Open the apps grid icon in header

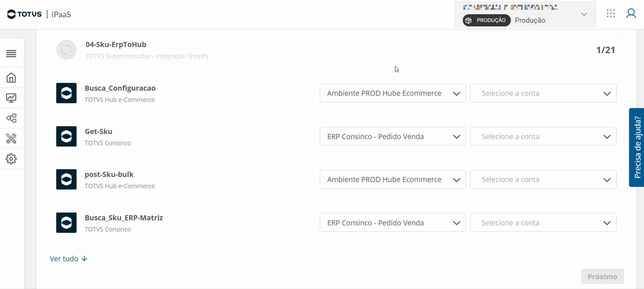coord(611,14)
